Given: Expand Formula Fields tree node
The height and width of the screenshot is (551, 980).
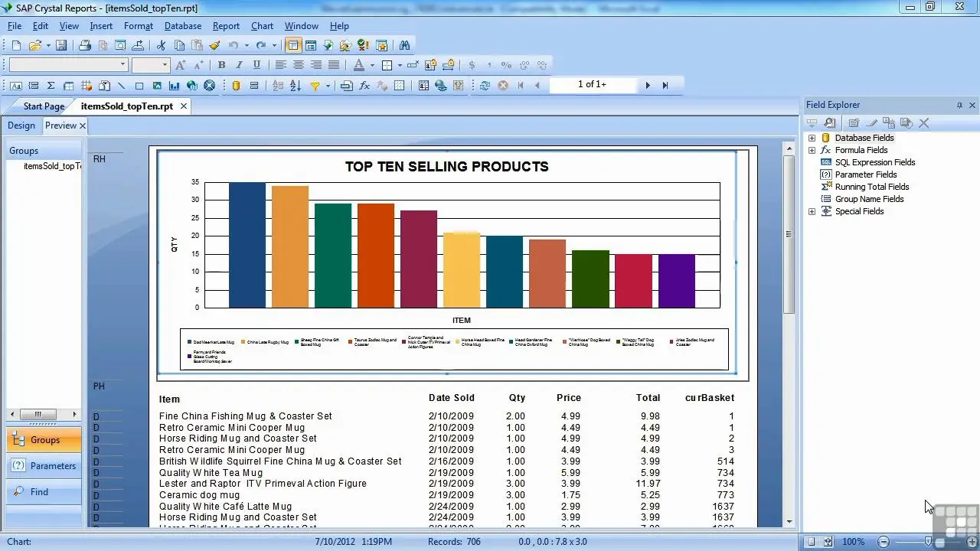Looking at the screenshot, I should (812, 150).
